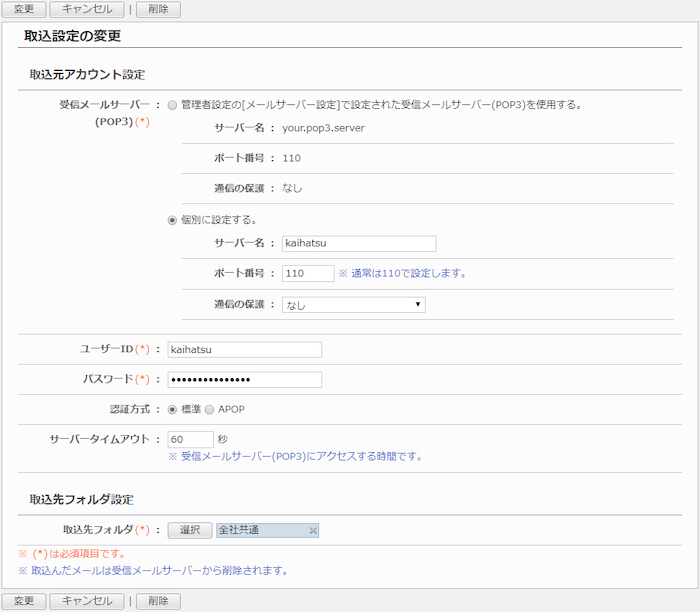Image resolution: width=700 pixels, height=612 pixels.
Task: Click the top 削除 button
Action: [x=158, y=9]
